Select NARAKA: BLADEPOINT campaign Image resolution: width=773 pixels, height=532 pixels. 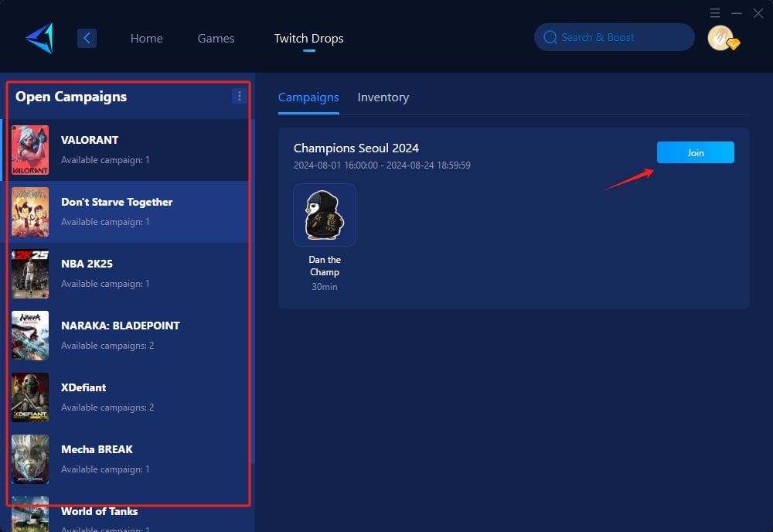pyautogui.click(x=124, y=336)
